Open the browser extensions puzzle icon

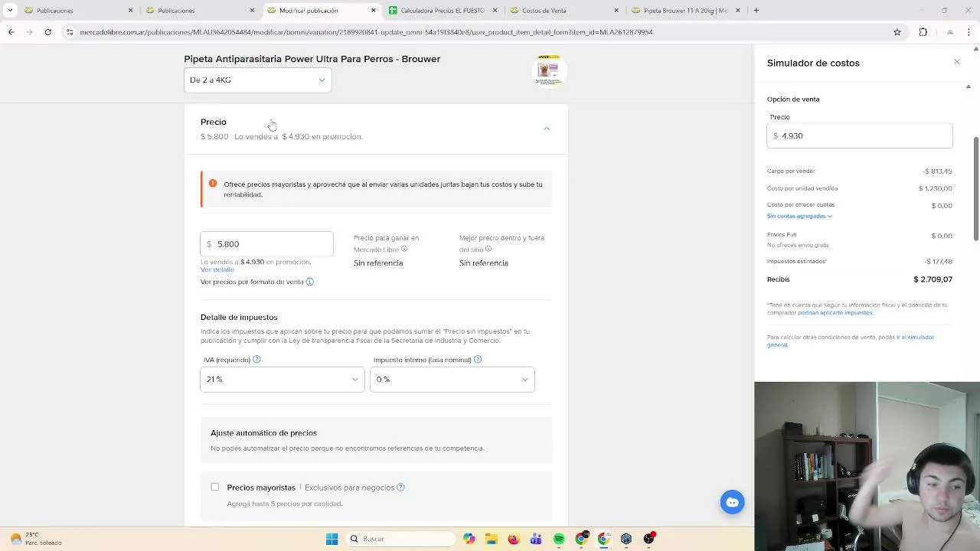(923, 32)
